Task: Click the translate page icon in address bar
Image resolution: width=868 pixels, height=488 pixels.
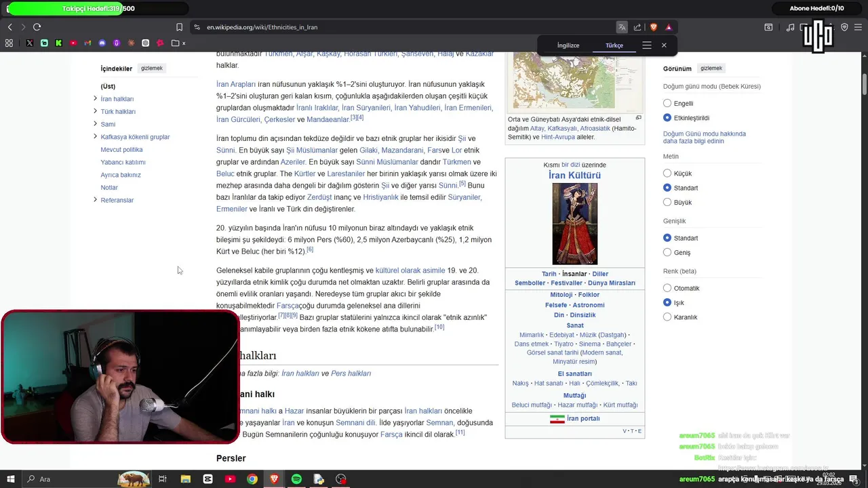Action: 622,27
